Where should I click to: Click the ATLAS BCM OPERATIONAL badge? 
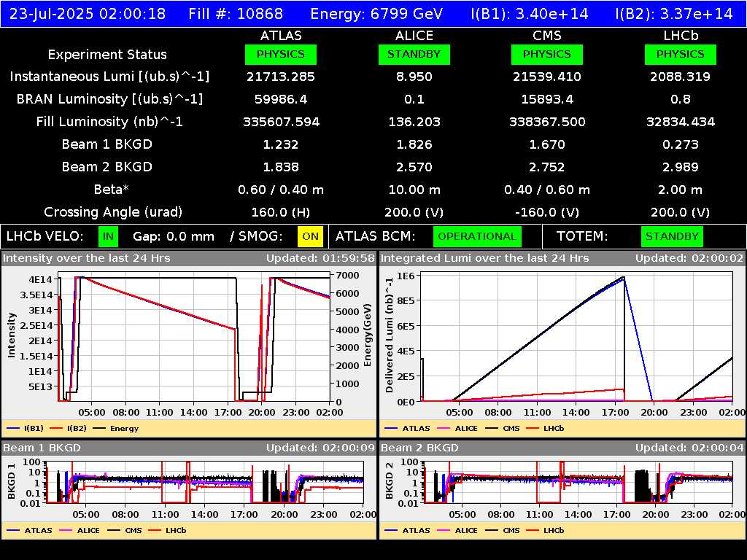tap(477, 237)
